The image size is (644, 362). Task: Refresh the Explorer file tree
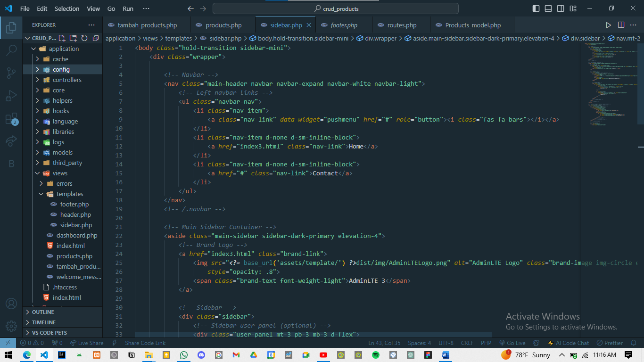tap(84, 38)
